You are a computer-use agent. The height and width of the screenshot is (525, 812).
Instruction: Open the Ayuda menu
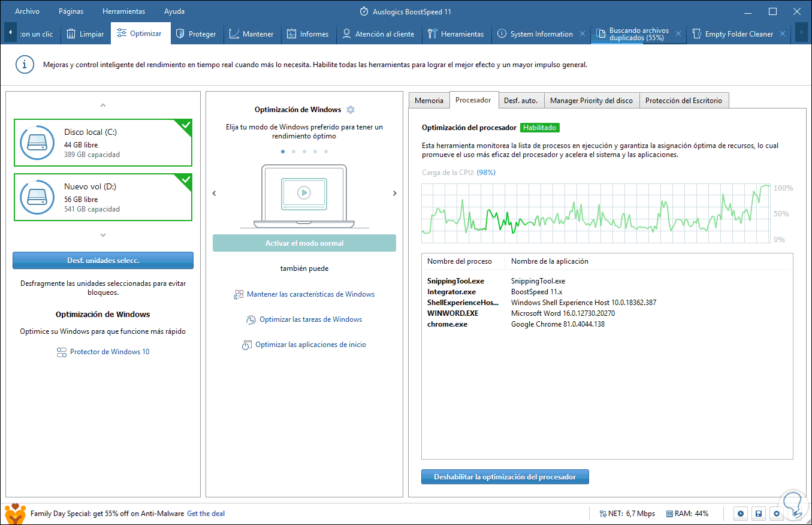(174, 11)
